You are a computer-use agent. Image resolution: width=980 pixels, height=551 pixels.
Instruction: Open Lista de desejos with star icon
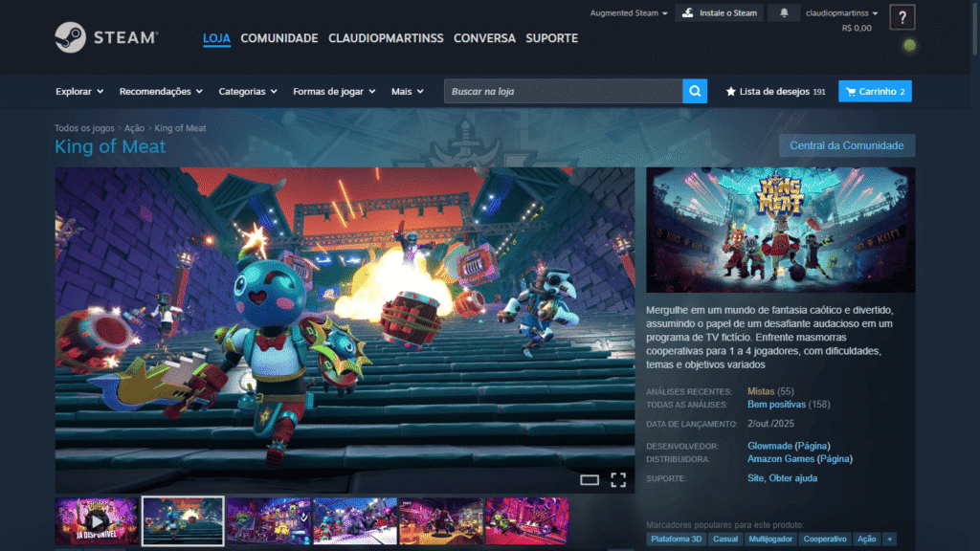pyautogui.click(x=775, y=92)
